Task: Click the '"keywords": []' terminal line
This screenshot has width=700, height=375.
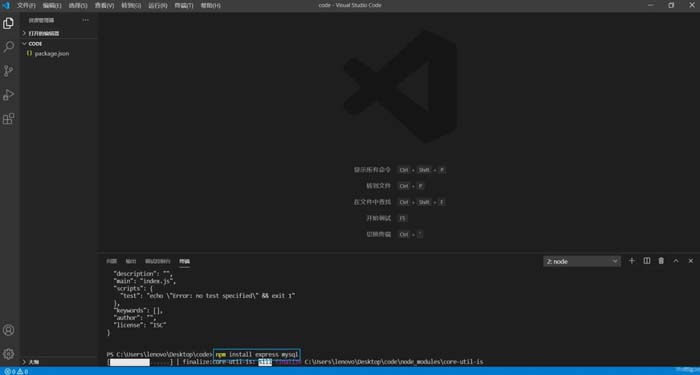Action: (138, 310)
